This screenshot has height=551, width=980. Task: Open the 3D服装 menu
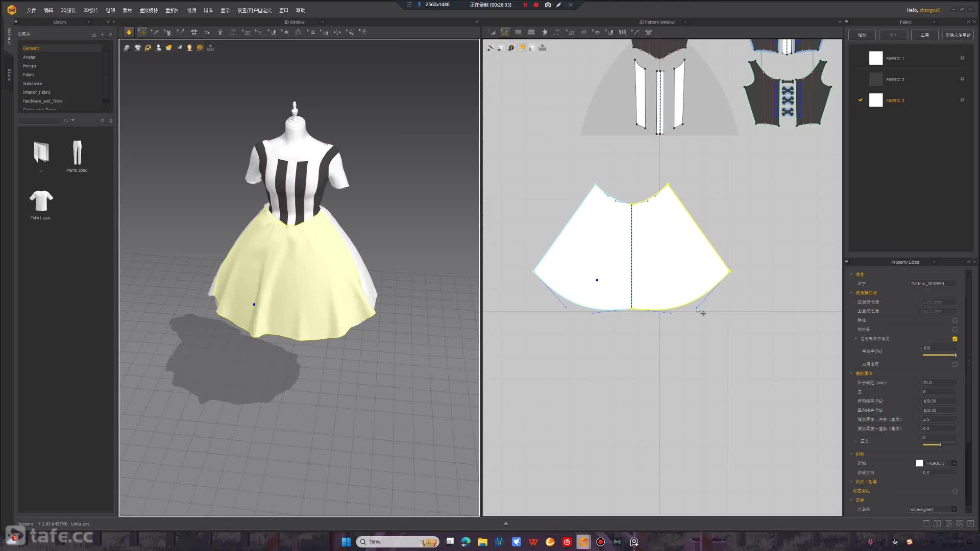(x=68, y=10)
